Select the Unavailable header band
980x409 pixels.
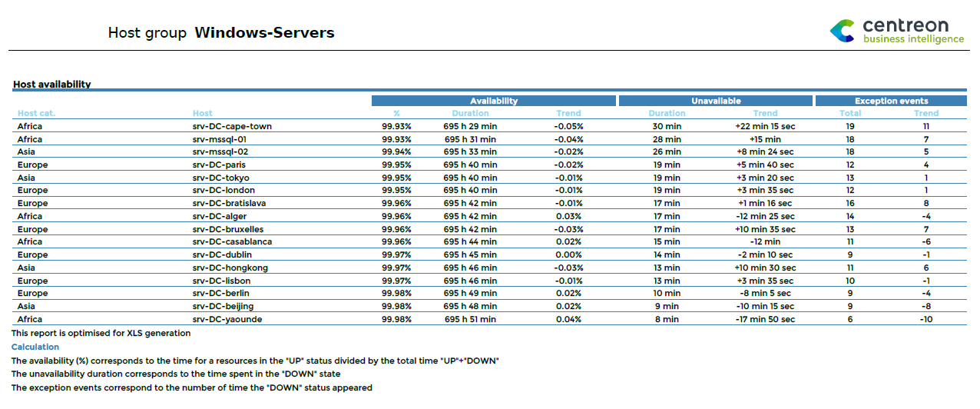[715, 101]
